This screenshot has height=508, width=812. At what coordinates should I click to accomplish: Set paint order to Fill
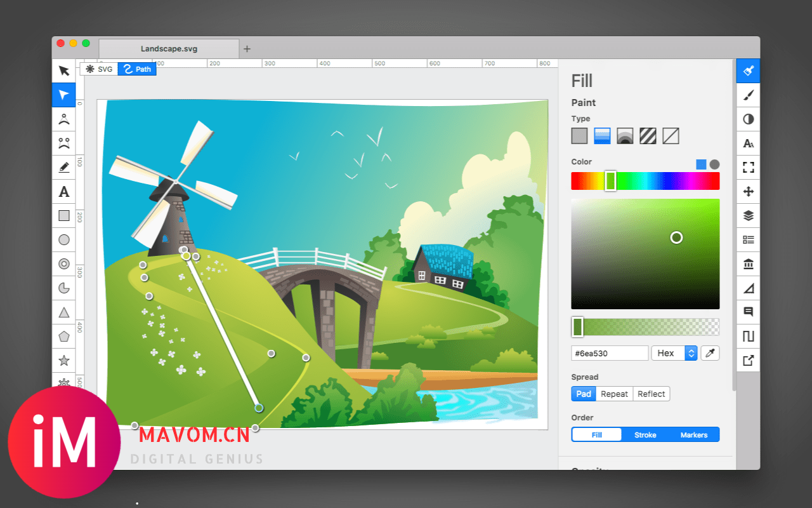[596, 435]
